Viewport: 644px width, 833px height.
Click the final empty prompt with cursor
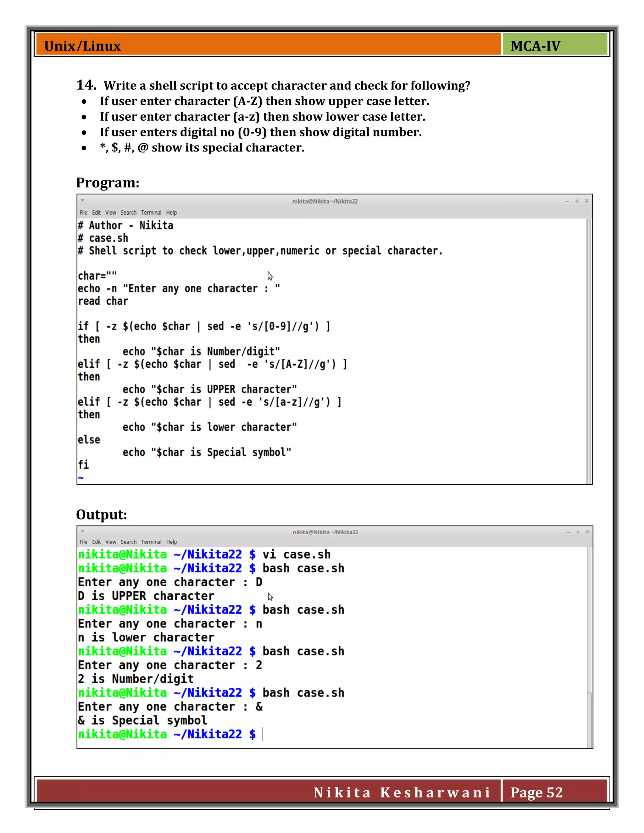[x=170, y=734]
